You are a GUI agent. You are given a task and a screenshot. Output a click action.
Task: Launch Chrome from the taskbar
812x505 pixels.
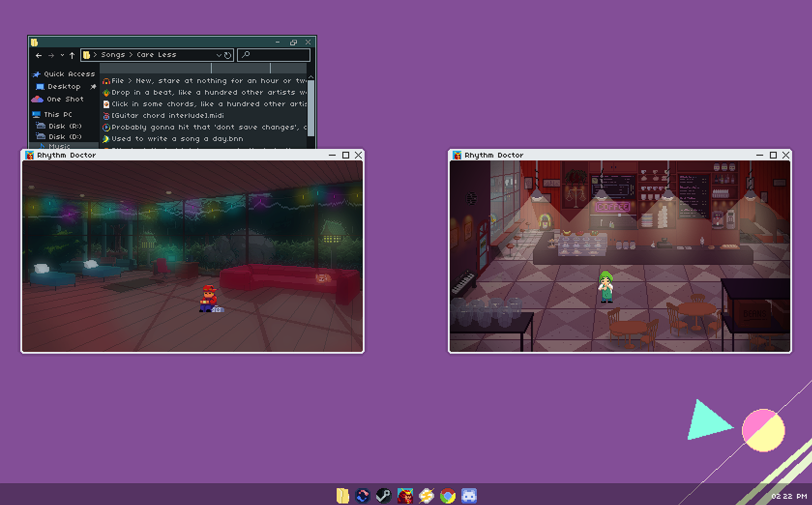click(x=448, y=496)
